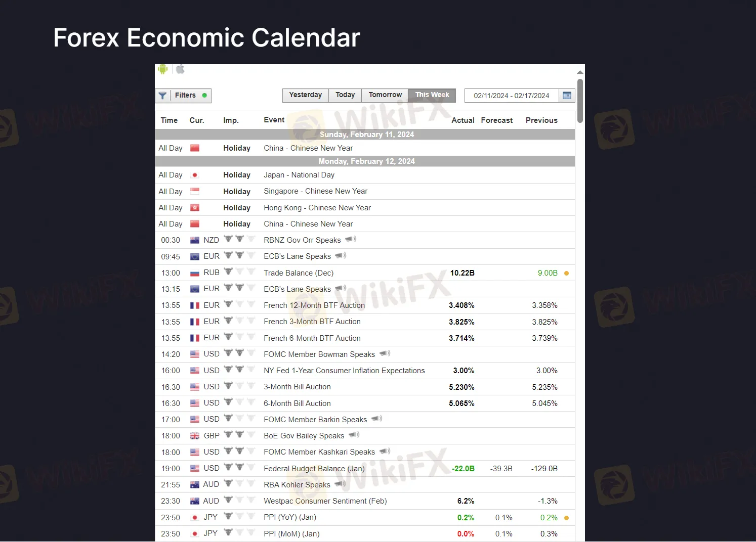This screenshot has height=542, width=756.
Task: Show the Tomorrow tab events
Action: tap(385, 95)
